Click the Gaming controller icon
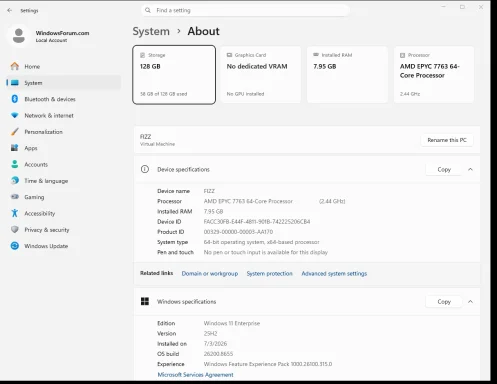 pos(15,197)
